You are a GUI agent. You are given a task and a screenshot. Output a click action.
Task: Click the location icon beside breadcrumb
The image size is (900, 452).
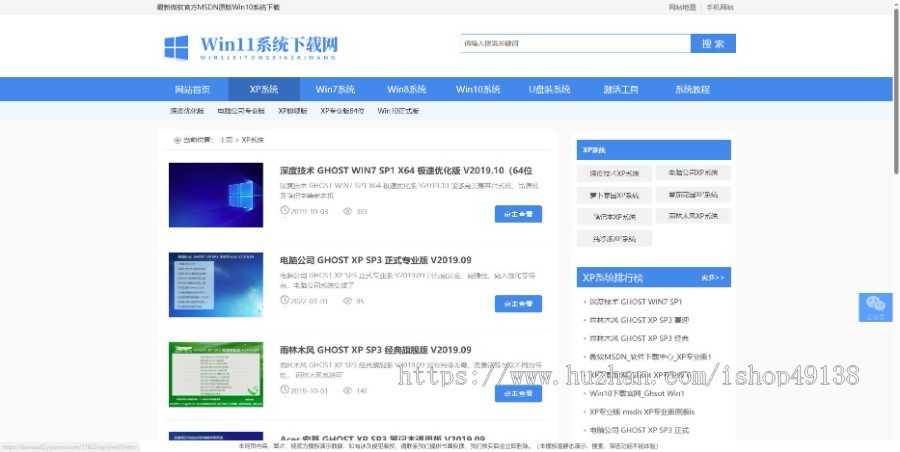point(177,140)
